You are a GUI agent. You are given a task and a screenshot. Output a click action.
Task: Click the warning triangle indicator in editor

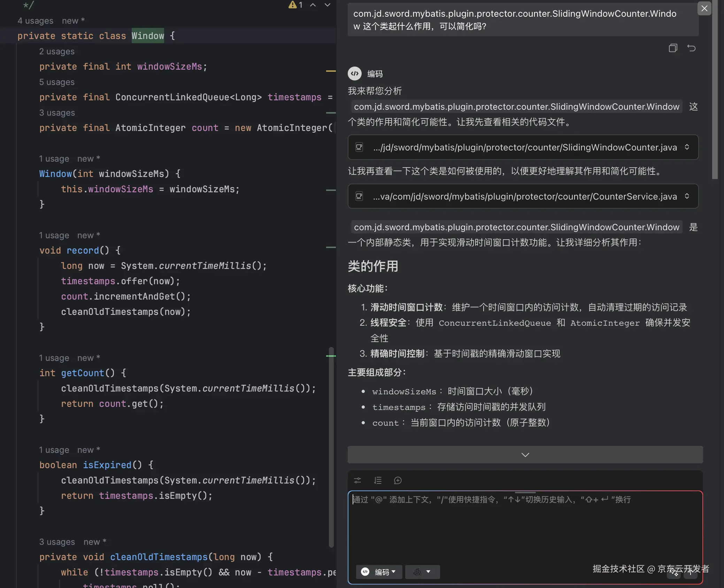tap(293, 5)
